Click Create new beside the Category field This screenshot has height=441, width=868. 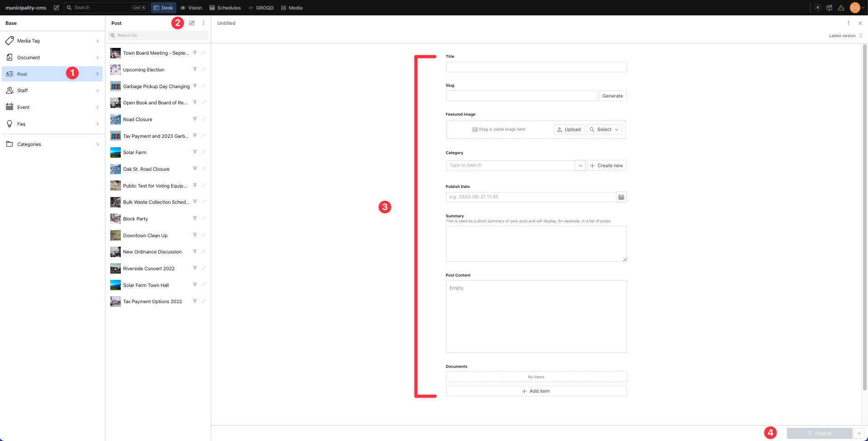(606, 165)
